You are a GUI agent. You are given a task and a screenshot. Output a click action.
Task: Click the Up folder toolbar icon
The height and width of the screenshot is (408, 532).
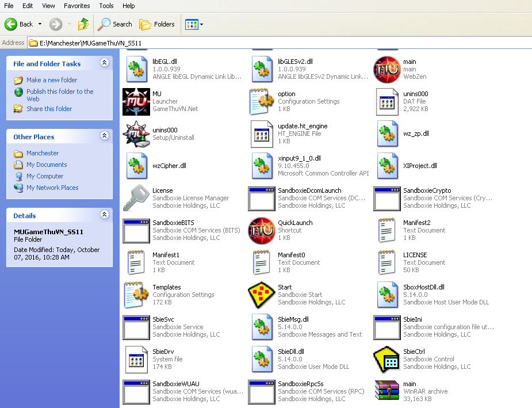click(x=83, y=24)
